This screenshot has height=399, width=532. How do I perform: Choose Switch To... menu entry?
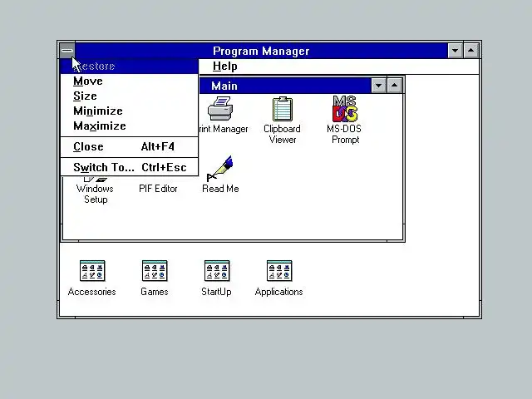pos(130,167)
